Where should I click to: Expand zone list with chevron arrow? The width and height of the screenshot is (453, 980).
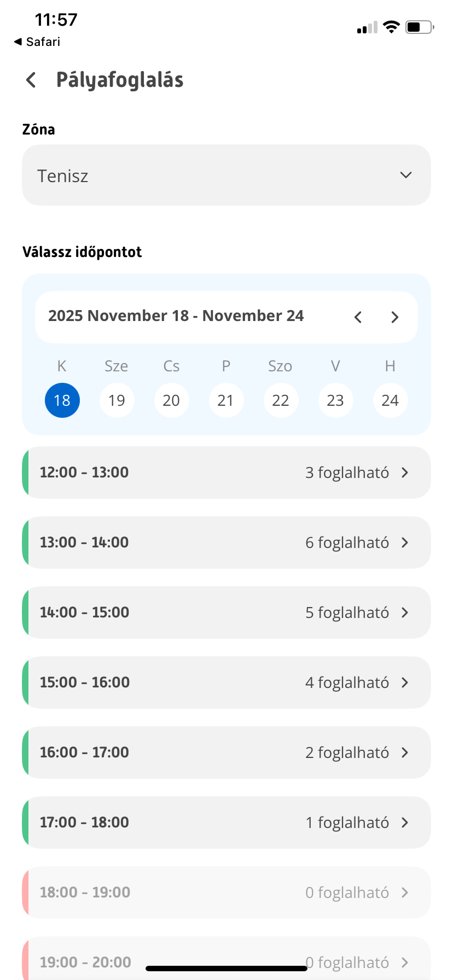click(x=405, y=176)
